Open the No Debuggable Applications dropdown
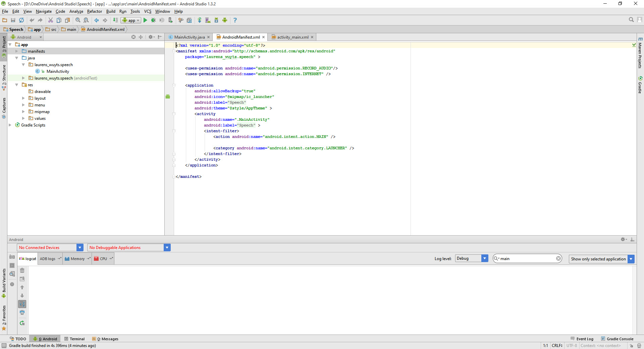This screenshot has height=349, width=644. [129, 248]
